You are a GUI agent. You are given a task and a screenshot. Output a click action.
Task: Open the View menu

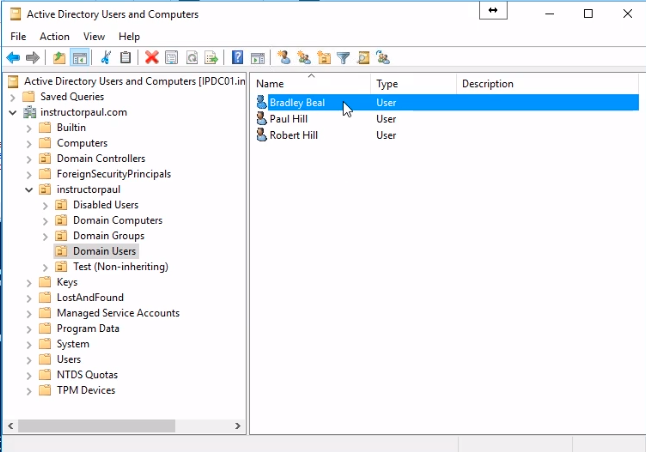[x=94, y=36]
